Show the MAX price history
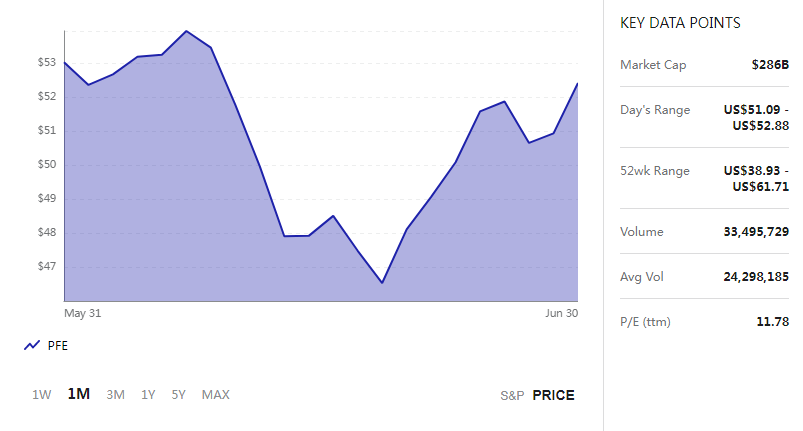 216,395
